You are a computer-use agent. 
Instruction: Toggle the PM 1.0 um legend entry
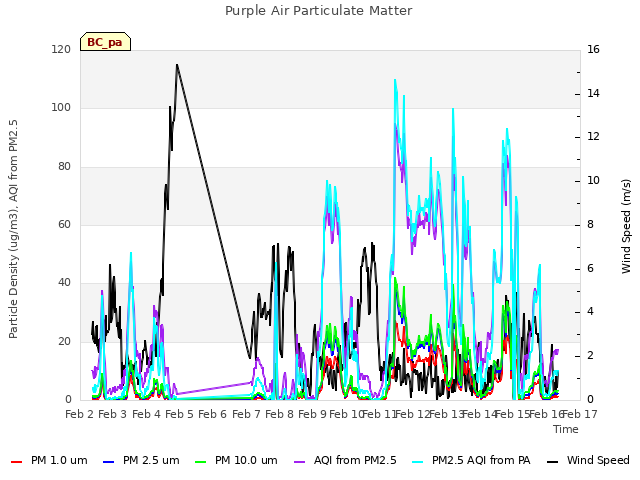(49, 461)
